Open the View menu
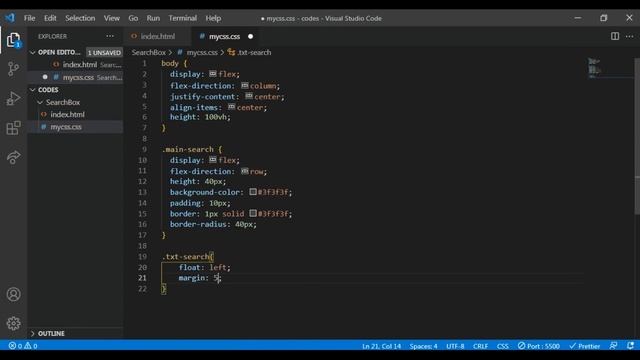This screenshot has width=640, height=360. coord(111,18)
